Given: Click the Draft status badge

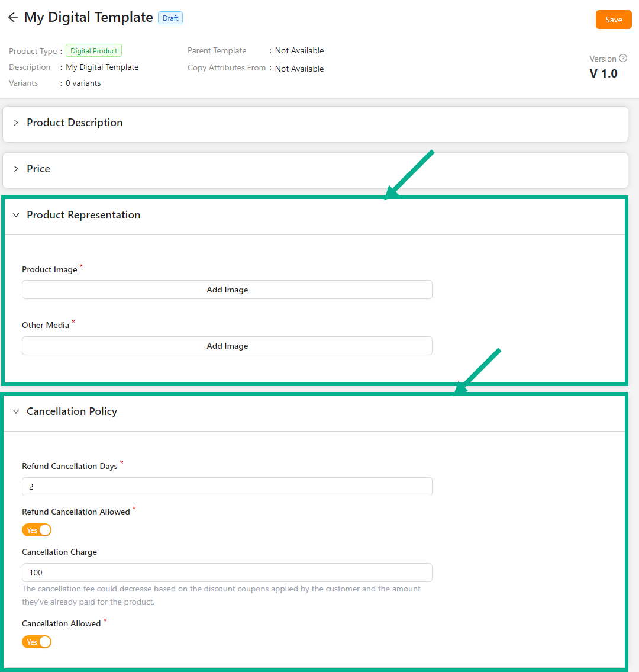Looking at the screenshot, I should [170, 18].
